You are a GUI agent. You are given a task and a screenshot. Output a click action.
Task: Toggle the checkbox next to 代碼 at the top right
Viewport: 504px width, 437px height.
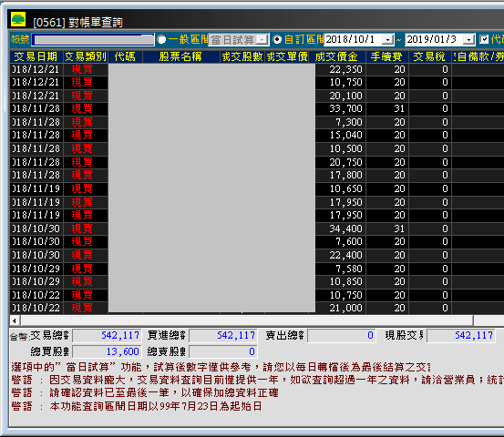point(484,39)
